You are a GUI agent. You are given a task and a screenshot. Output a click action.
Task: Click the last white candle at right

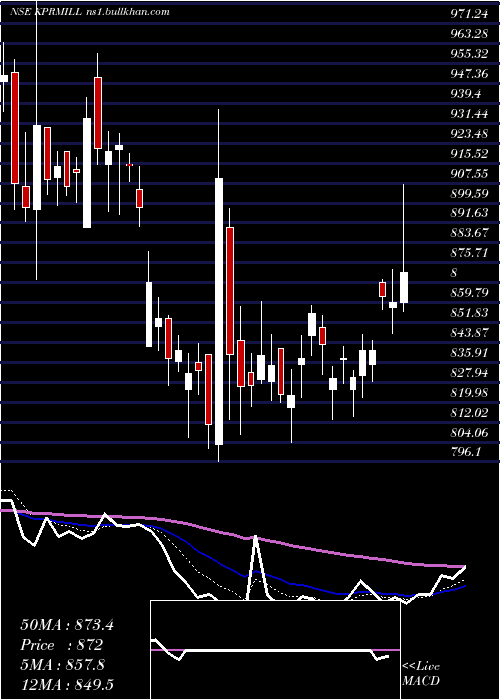[404, 287]
